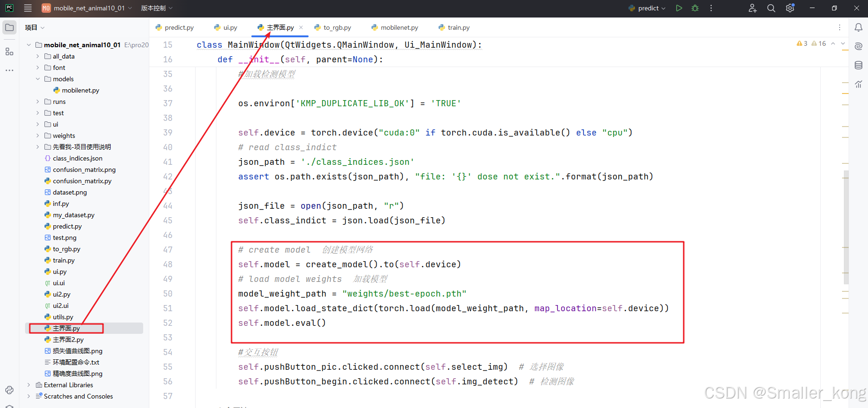Open IDE settings gear icon
Viewport: 868px width, 408px height.
(x=790, y=8)
